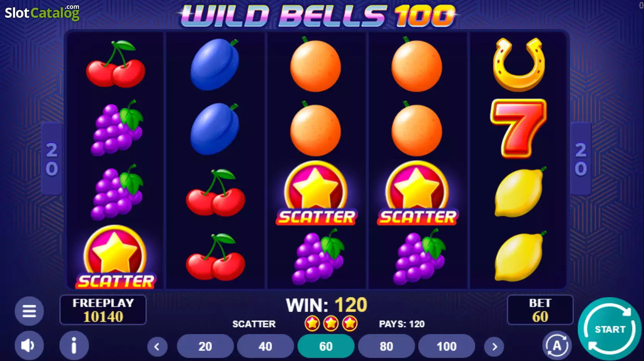
Task: Click the FREEPLAY balance box
Action: click(103, 310)
